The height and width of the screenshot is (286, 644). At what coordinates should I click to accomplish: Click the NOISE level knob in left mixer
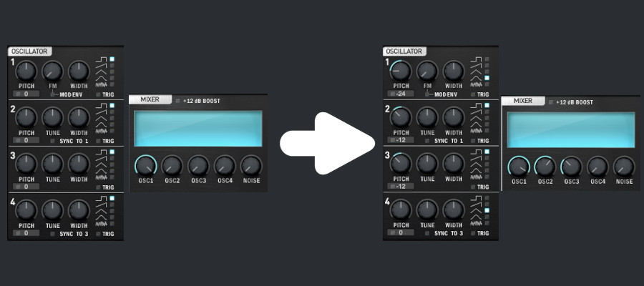251,165
